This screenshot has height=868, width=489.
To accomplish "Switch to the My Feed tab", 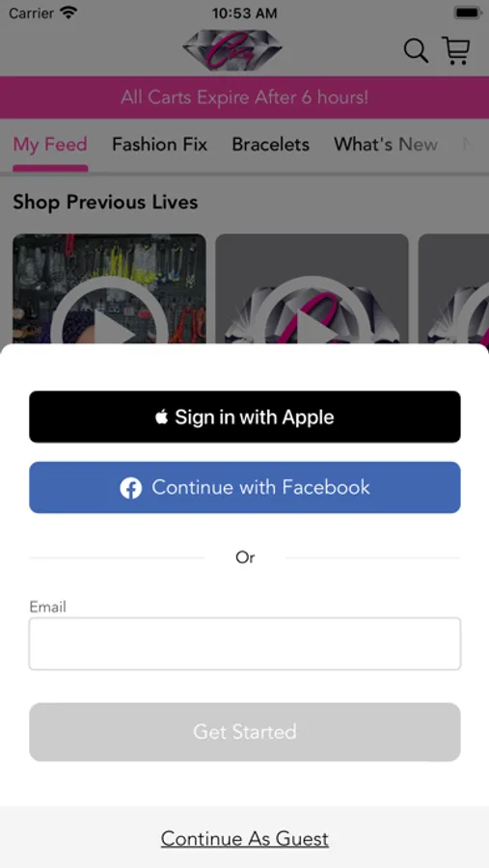I will pyautogui.click(x=50, y=145).
